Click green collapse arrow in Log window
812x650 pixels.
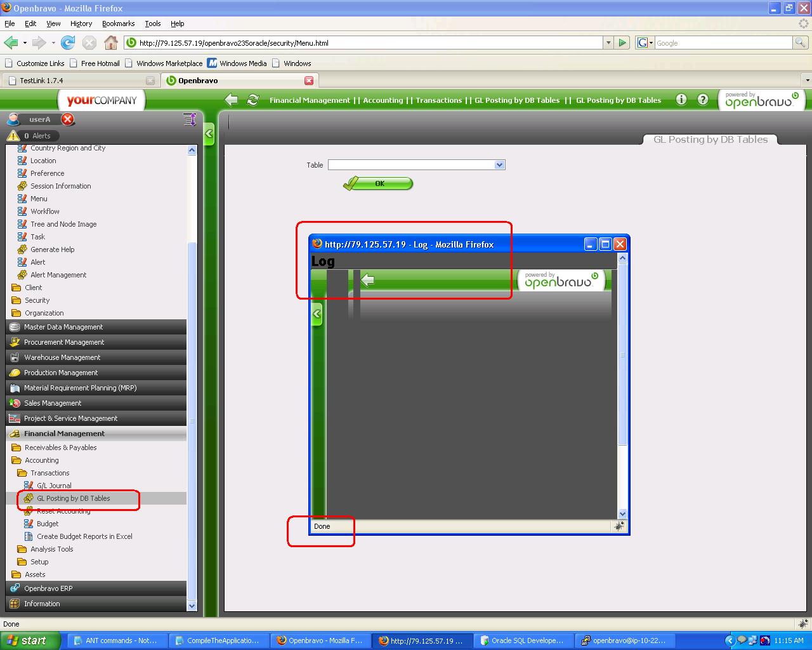[317, 314]
